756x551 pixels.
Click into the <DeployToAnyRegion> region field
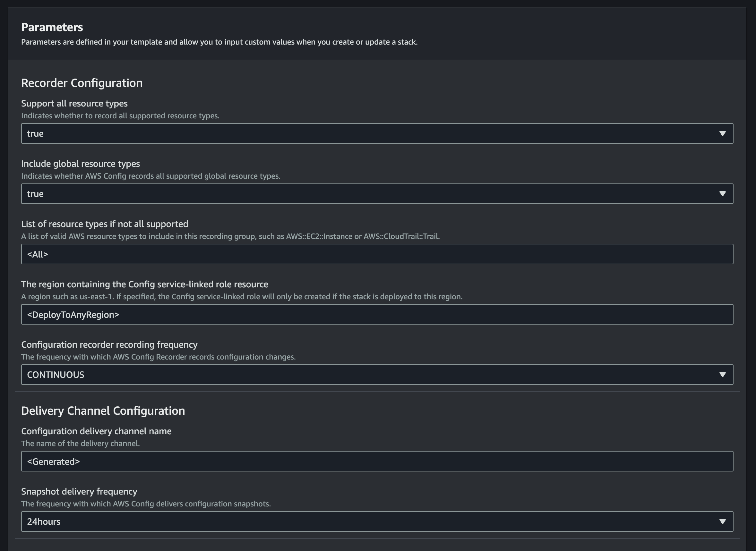coord(377,314)
